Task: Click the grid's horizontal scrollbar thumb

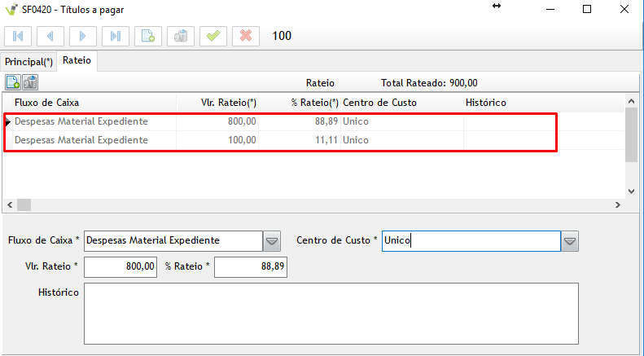Action: pos(24,204)
